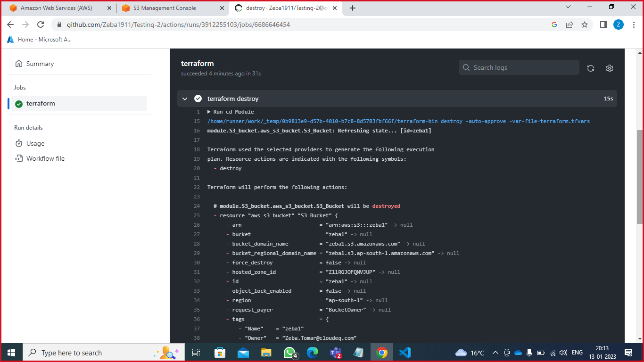The image size is (644, 362).
Task: Reload the current page
Action: click(x=41, y=25)
